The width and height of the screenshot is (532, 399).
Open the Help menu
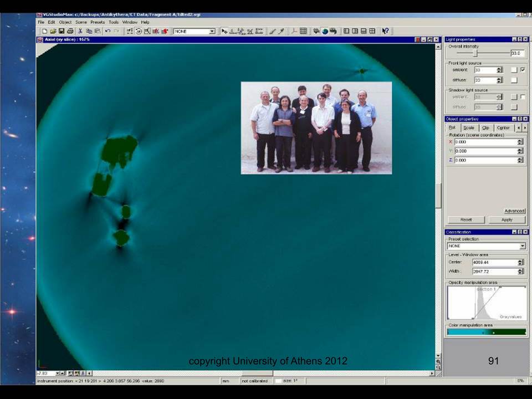coord(145,22)
